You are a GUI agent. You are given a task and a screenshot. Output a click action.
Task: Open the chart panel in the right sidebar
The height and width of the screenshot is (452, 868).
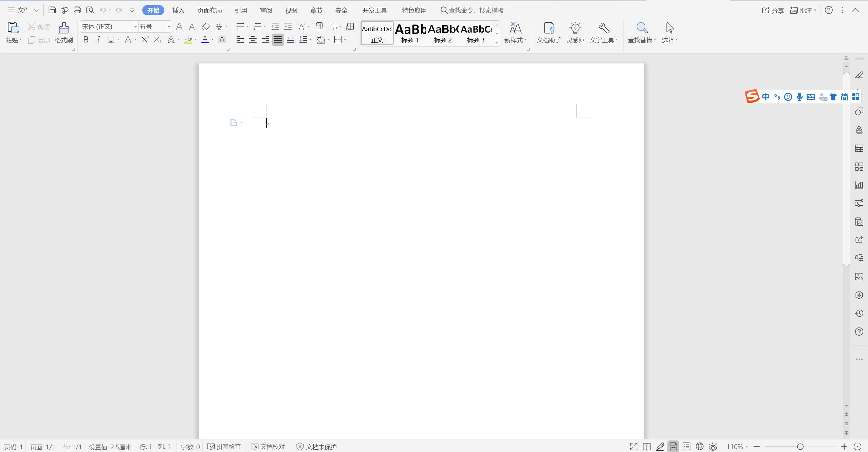859,185
